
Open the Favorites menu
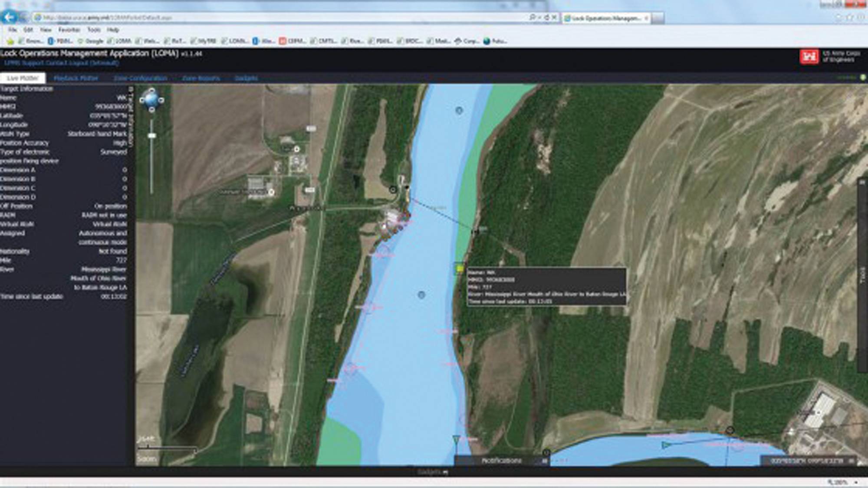pos(69,30)
